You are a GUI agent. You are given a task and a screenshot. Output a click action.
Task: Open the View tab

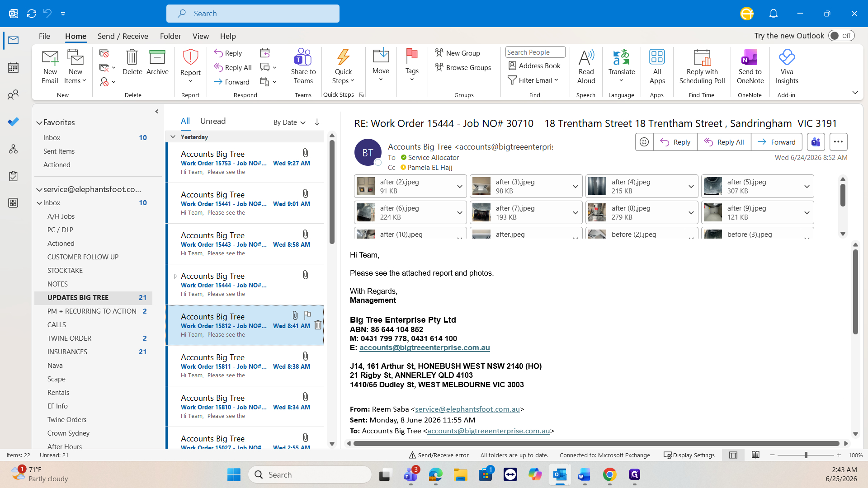200,36
